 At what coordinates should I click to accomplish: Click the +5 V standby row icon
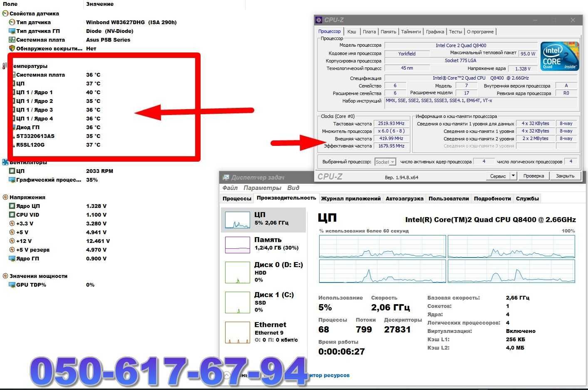pyautogui.click(x=12, y=250)
